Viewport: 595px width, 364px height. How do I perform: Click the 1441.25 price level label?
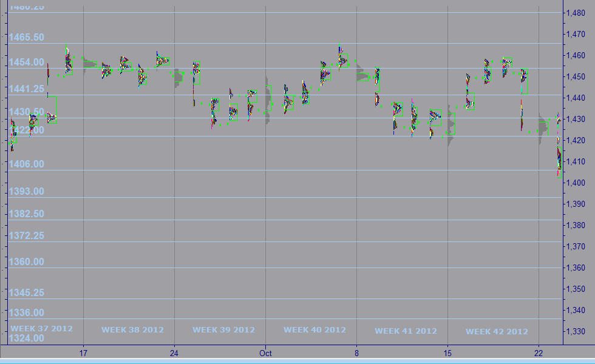tap(26, 89)
